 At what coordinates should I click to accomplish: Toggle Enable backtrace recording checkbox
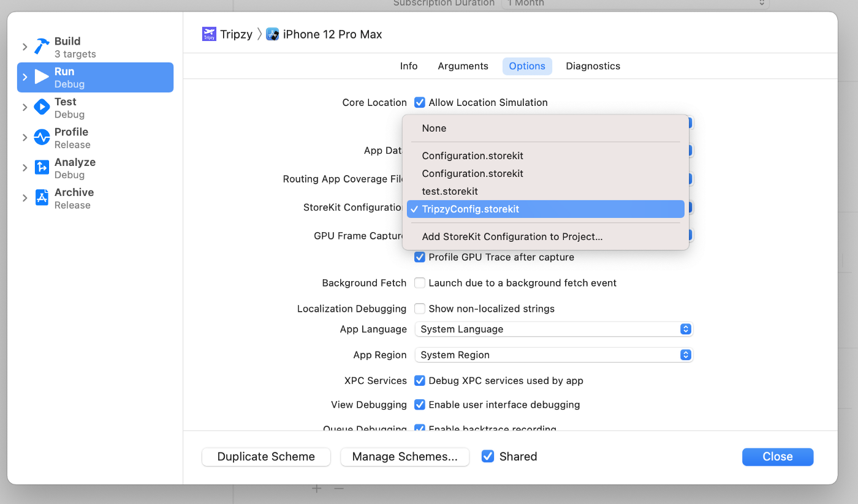(420, 427)
